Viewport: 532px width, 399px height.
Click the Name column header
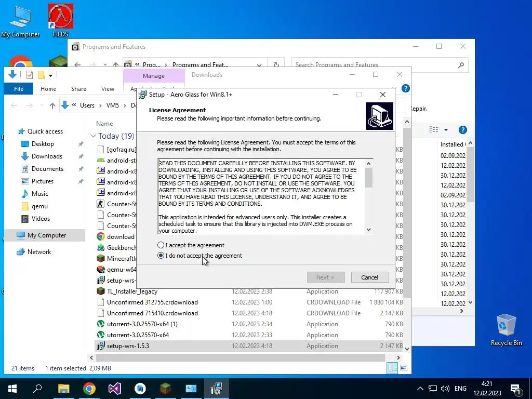104,124
